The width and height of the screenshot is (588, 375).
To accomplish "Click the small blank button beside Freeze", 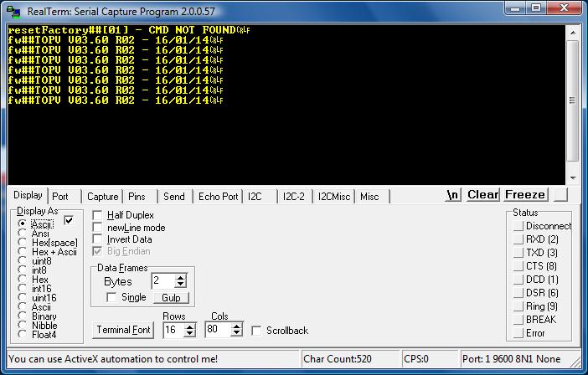I will point(560,195).
